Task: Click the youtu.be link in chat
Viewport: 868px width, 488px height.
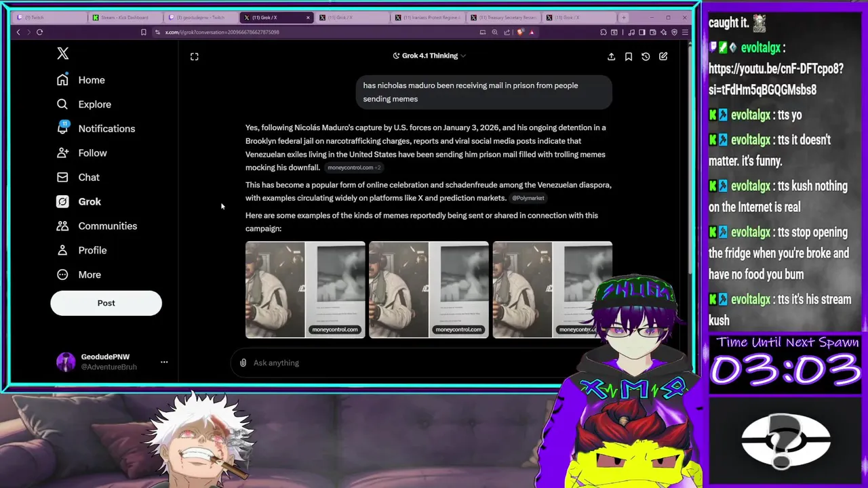Action: [x=776, y=79]
